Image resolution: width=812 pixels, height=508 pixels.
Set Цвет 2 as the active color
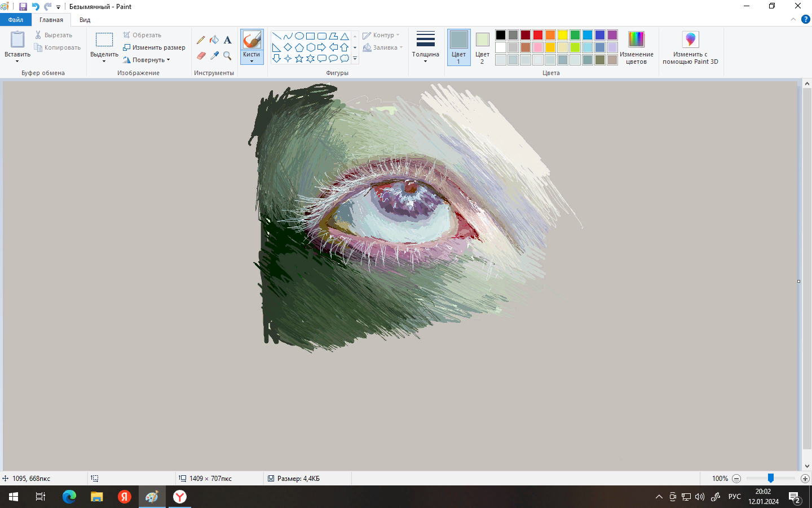[x=482, y=47]
